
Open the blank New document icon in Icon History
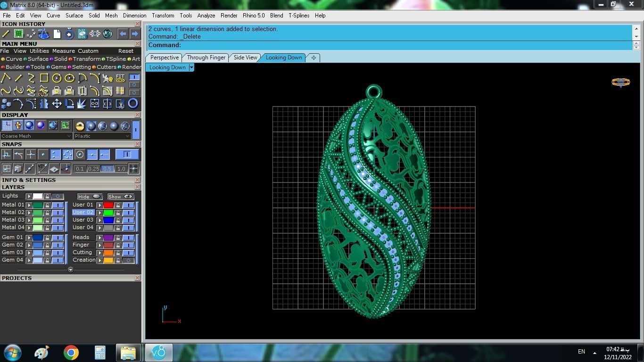click(57, 33)
